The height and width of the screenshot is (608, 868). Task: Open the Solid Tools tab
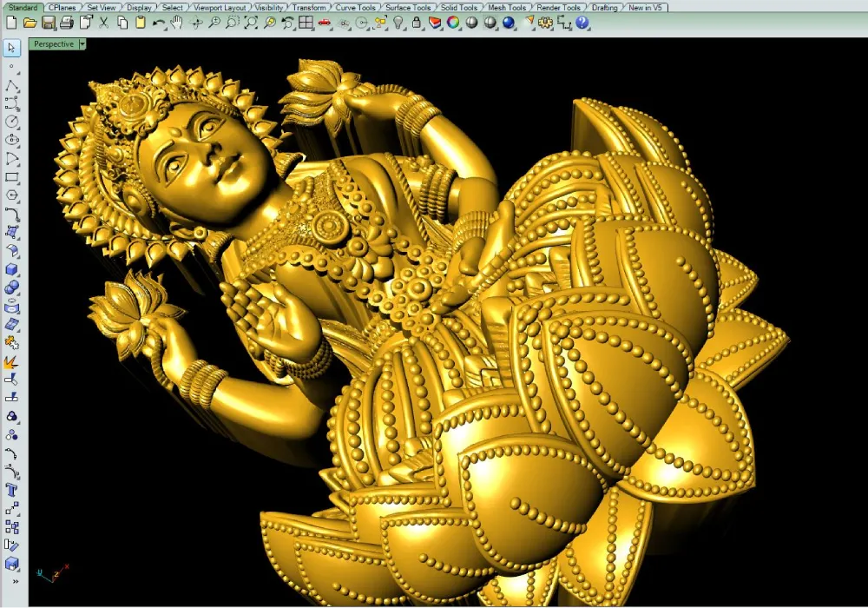click(x=459, y=7)
